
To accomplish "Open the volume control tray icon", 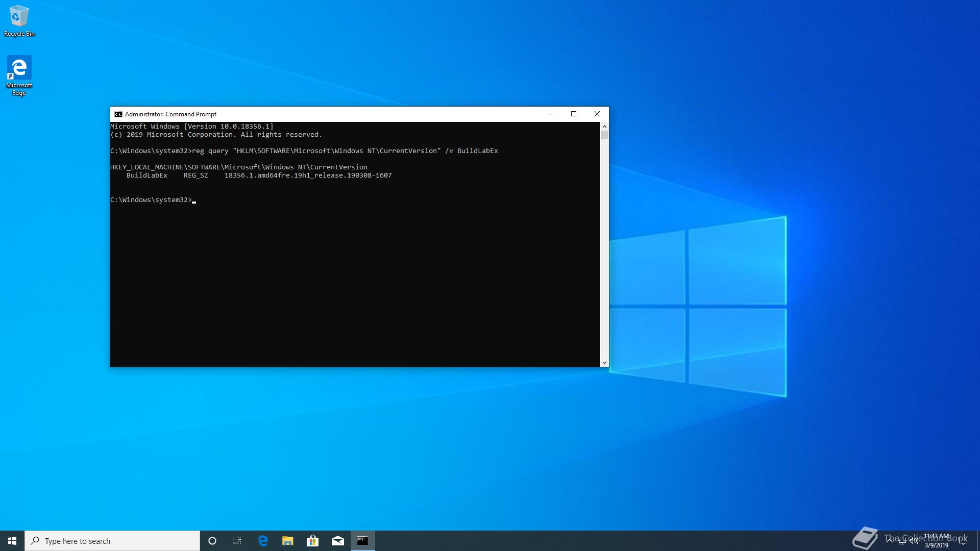I will click(x=914, y=541).
